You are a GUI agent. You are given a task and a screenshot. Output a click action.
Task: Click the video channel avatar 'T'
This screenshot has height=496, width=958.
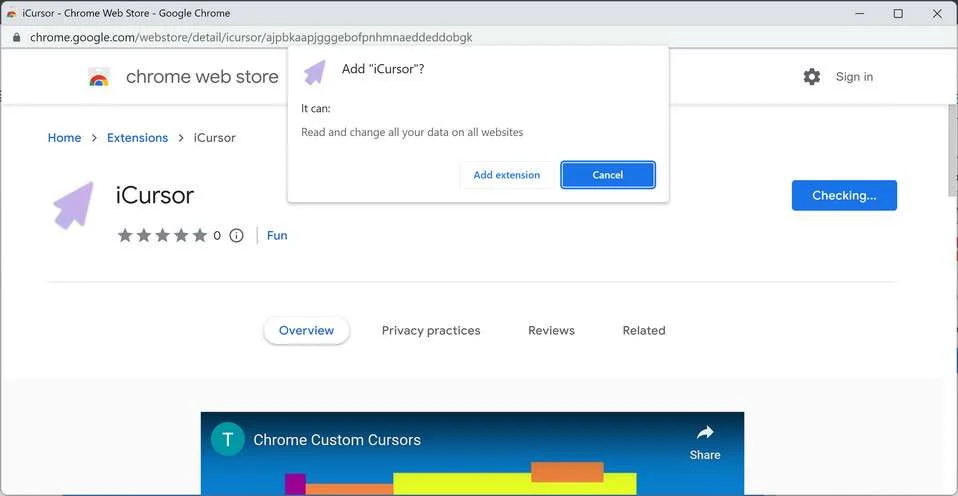pos(227,440)
